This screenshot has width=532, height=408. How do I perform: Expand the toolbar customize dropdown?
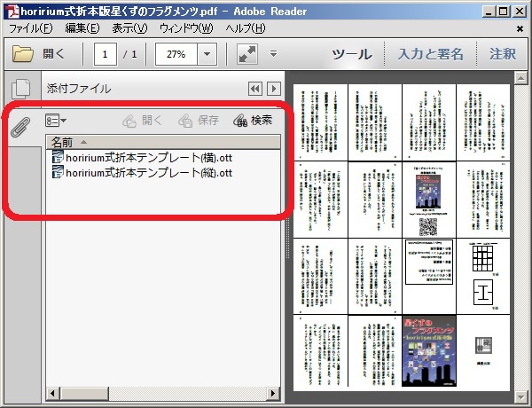tap(273, 53)
